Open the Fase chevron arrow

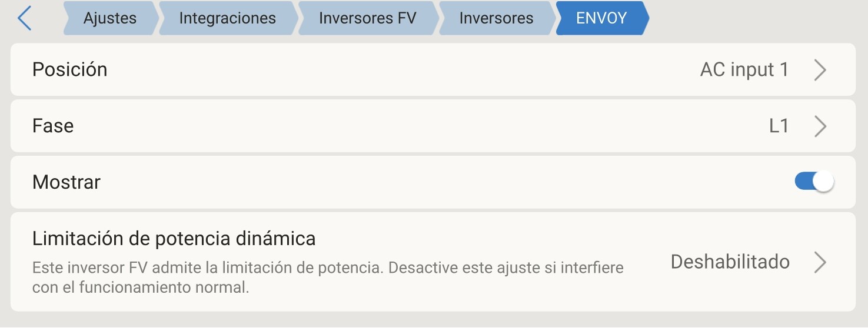tap(820, 126)
